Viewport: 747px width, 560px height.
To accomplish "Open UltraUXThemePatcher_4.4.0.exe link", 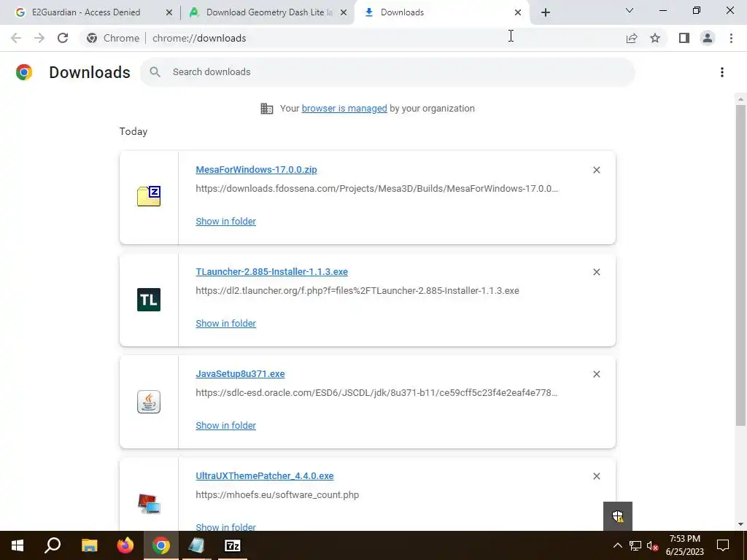I will (264, 475).
